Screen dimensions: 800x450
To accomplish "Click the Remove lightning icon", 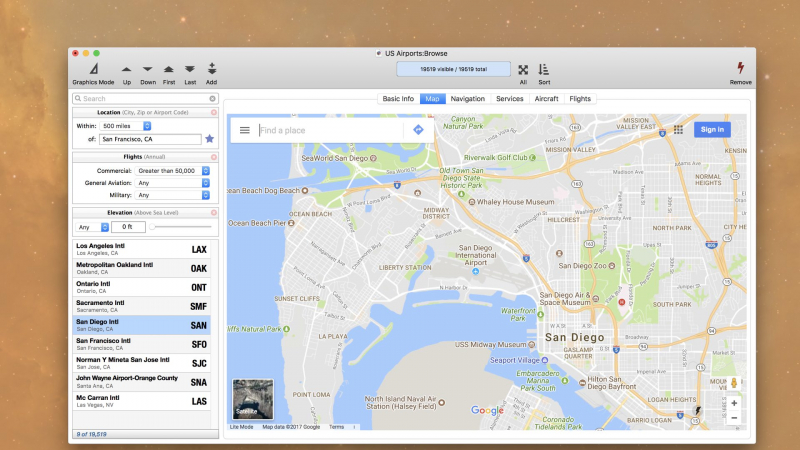I will (740, 68).
